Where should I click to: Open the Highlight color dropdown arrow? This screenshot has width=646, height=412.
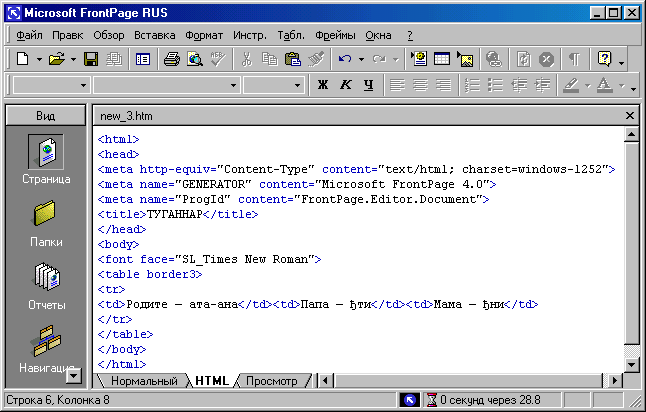588,86
